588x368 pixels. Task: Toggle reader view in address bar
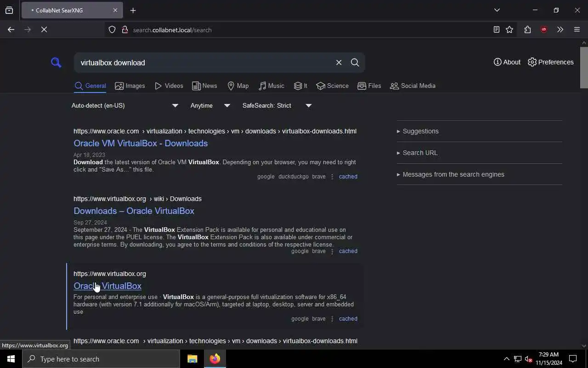click(497, 30)
